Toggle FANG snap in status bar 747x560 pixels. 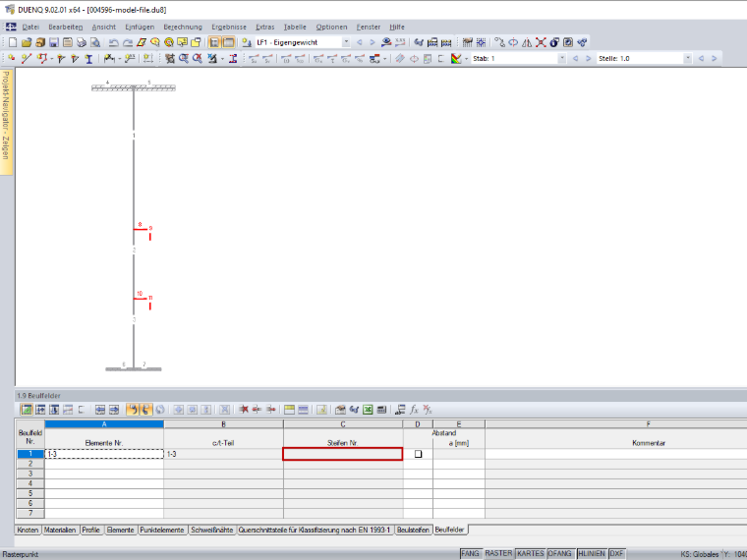tap(470, 554)
